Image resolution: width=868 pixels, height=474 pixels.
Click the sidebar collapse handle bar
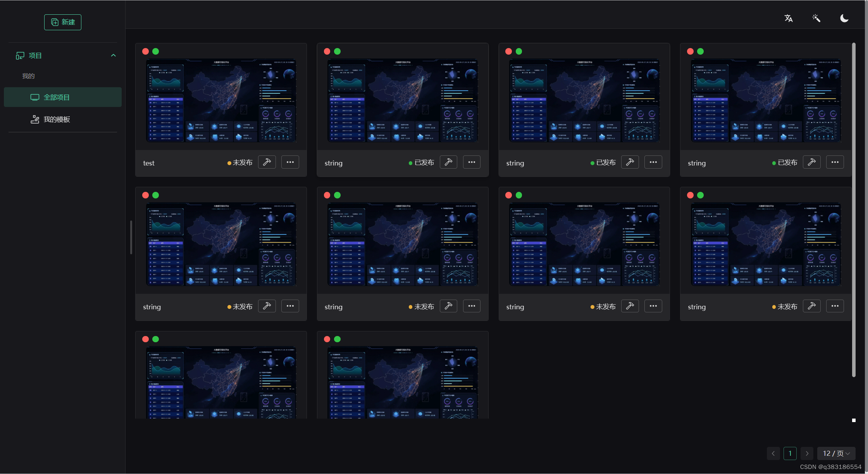[x=131, y=237]
